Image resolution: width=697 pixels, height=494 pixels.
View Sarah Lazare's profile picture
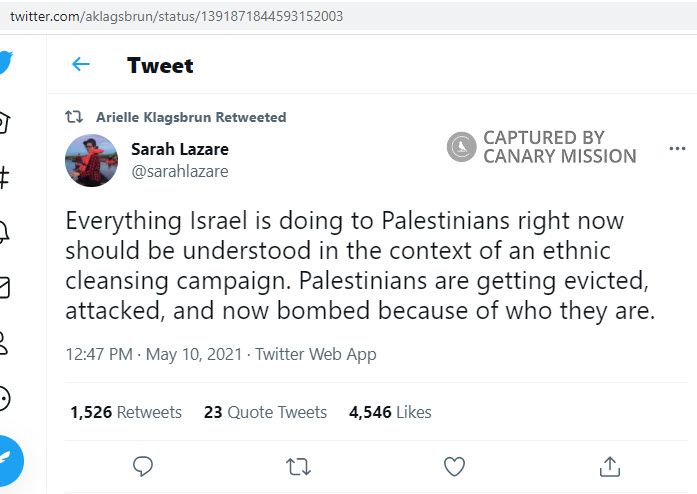pyautogui.click(x=92, y=160)
